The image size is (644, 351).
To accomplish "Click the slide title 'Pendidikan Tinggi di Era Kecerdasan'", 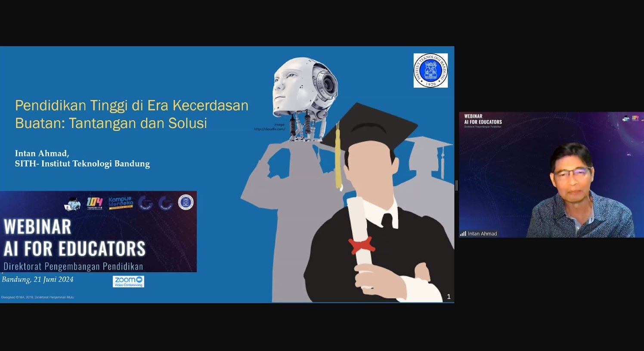I will tap(132, 106).
